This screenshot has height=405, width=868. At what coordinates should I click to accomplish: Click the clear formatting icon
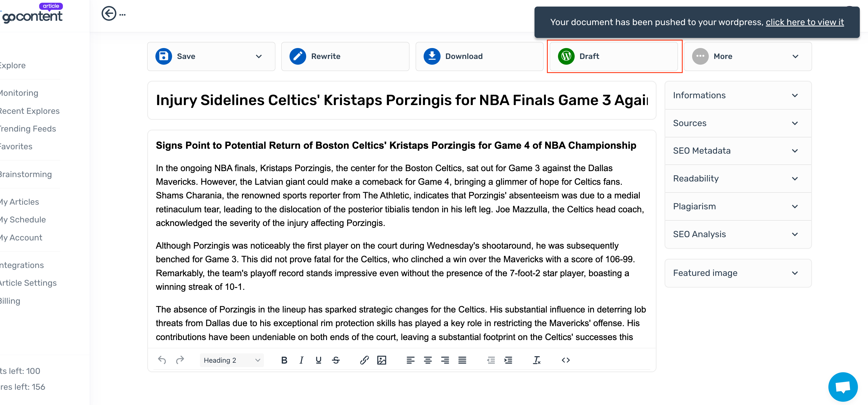(536, 360)
